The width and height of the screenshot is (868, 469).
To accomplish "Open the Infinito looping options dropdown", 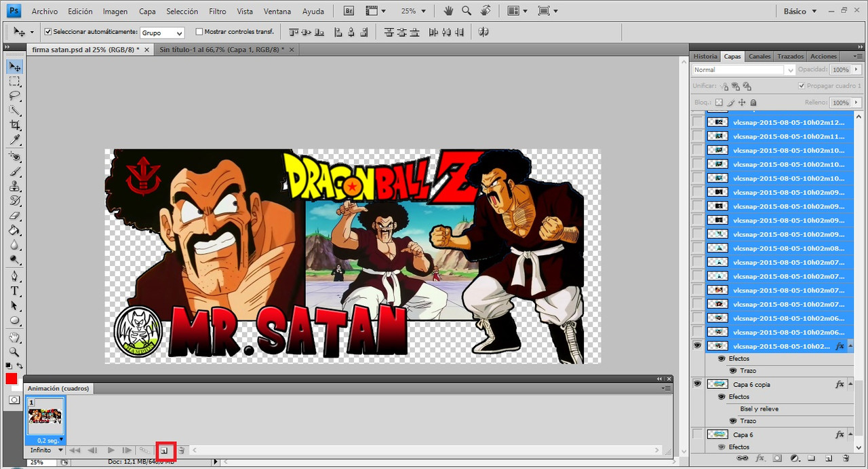I will 46,450.
